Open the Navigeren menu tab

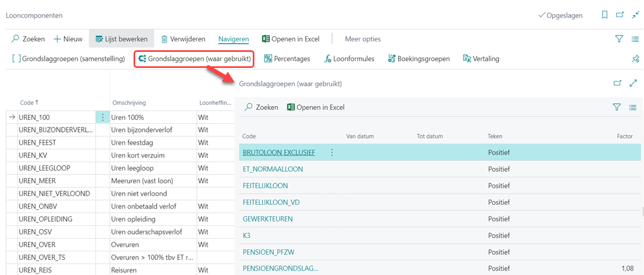click(x=233, y=39)
